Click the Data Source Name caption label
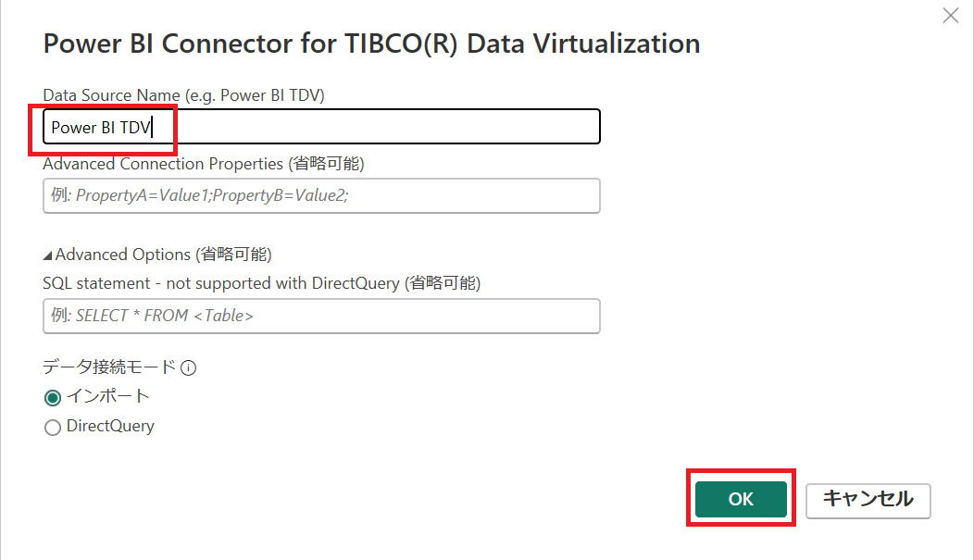Image resolution: width=974 pixels, height=560 pixels. (x=183, y=95)
